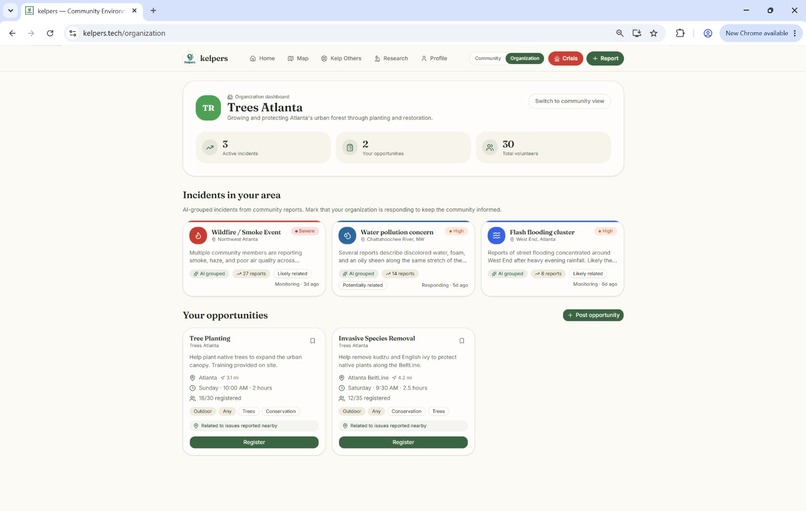Bookmark the Invasive Species Removal opportunity

tap(462, 341)
